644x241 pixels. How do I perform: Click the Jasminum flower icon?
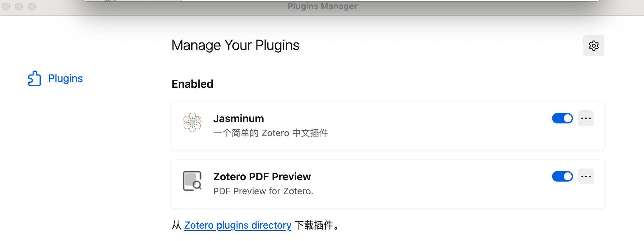coord(192,122)
